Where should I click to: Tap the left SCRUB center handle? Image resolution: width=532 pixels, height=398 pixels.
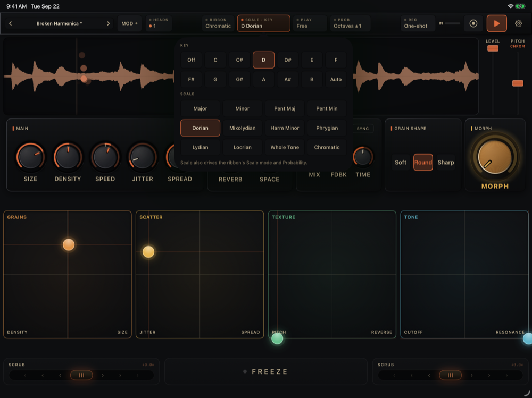81,375
